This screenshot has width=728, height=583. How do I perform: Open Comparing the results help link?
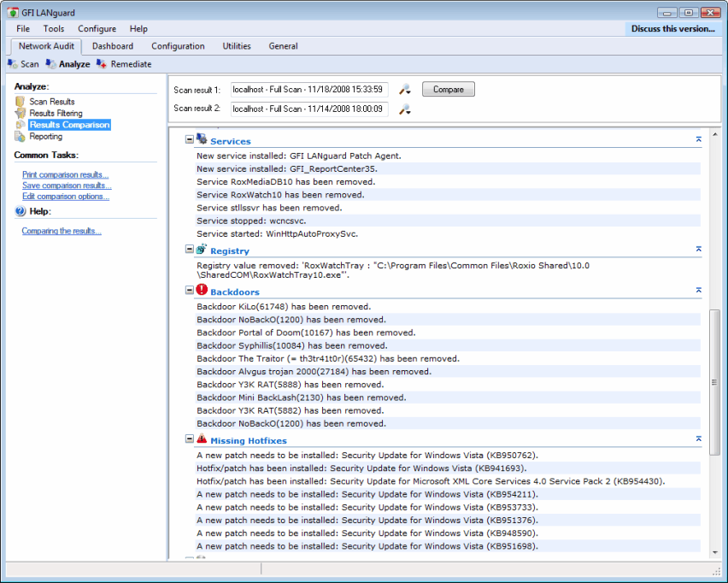[x=62, y=231]
